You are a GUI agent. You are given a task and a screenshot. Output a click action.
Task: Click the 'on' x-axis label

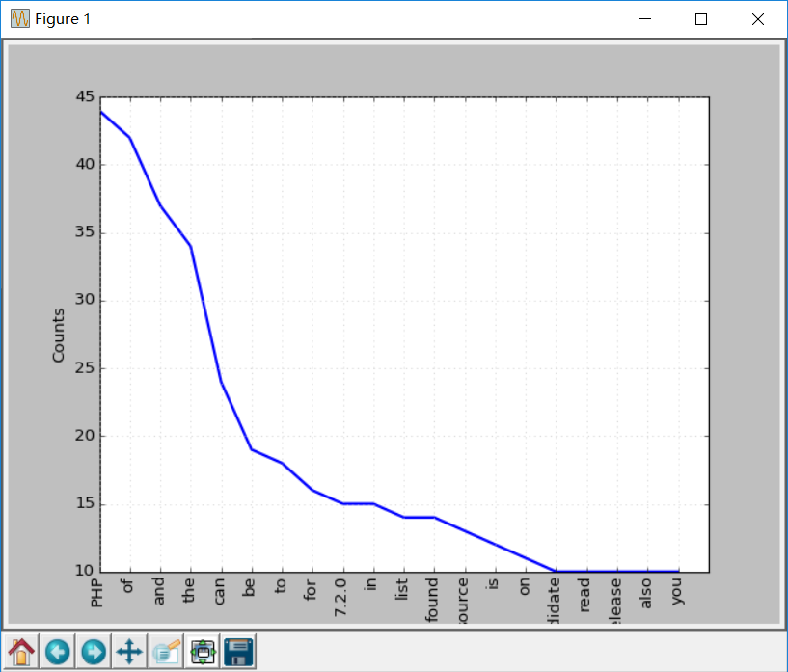click(x=524, y=586)
